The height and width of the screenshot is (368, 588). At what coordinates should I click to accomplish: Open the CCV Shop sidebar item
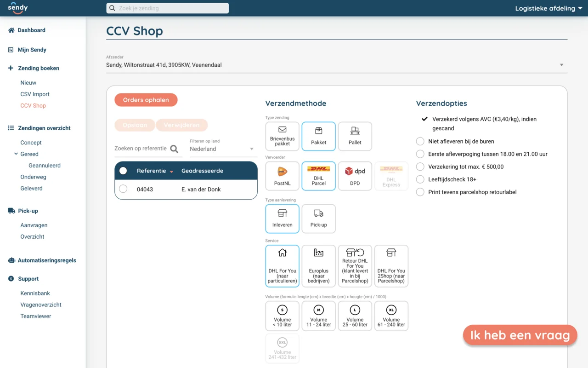33,106
